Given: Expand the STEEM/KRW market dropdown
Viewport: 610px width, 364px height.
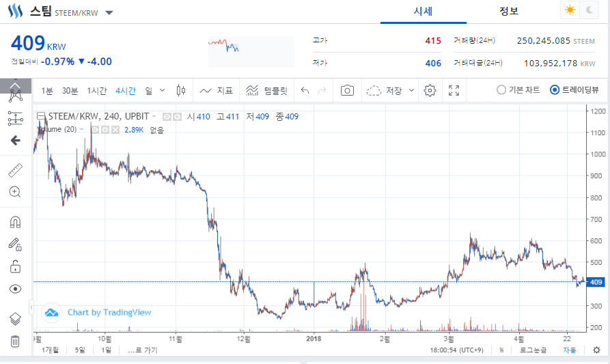Looking at the screenshot, I should [110, 12].
